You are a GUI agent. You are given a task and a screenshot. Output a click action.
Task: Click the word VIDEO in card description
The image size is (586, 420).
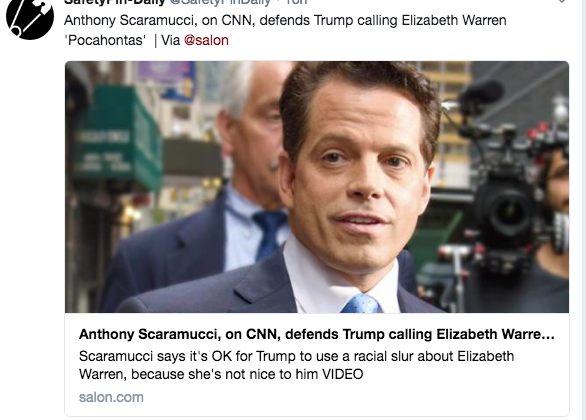click(343, 374)
